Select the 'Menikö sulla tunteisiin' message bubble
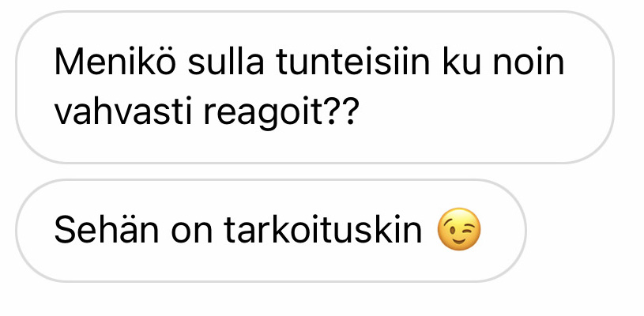The image size is (644, 316). [314, 87]
